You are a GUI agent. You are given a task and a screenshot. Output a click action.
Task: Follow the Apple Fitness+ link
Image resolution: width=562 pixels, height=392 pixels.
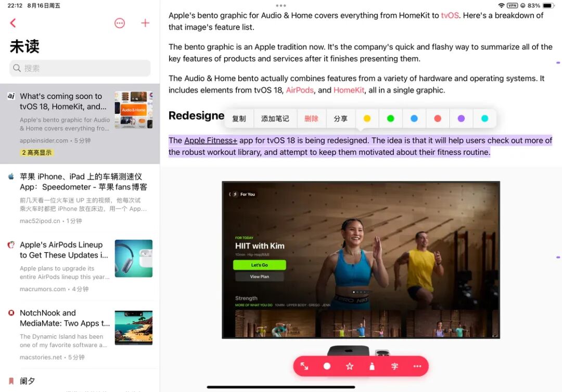(211, 141)
